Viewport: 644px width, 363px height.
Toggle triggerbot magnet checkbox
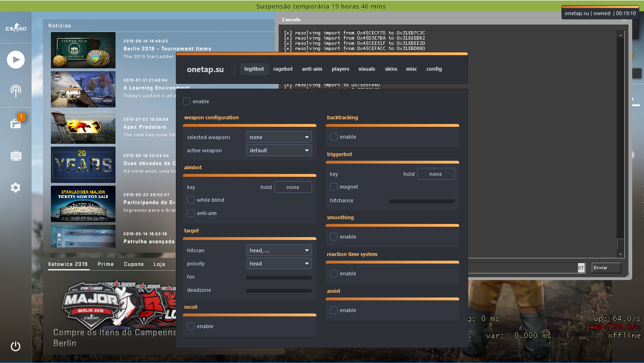pos(334,187)
